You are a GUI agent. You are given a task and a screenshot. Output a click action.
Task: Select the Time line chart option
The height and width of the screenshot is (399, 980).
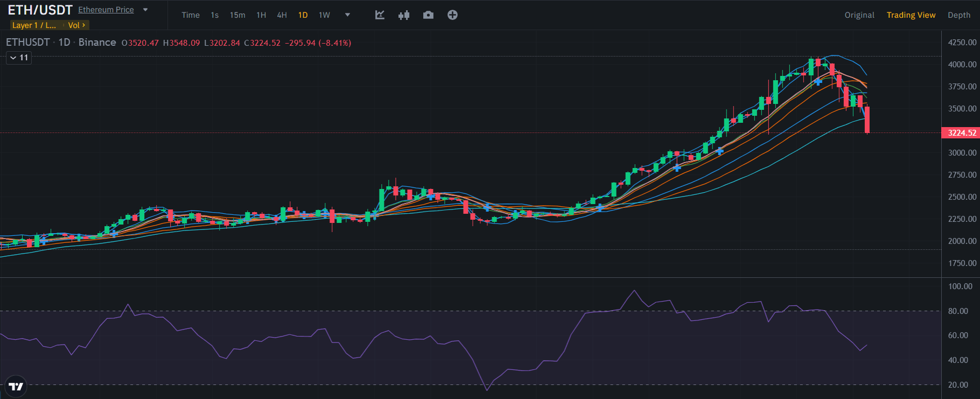point(191,15)
